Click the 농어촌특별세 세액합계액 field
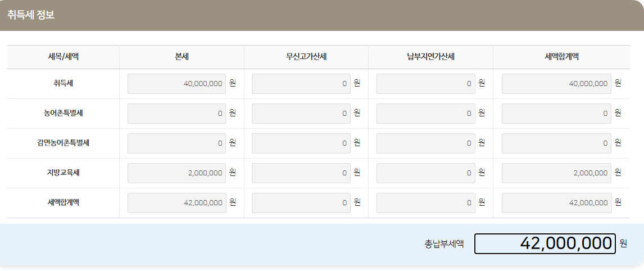Viewport: 644px width, 271px height. pos(556,114)
